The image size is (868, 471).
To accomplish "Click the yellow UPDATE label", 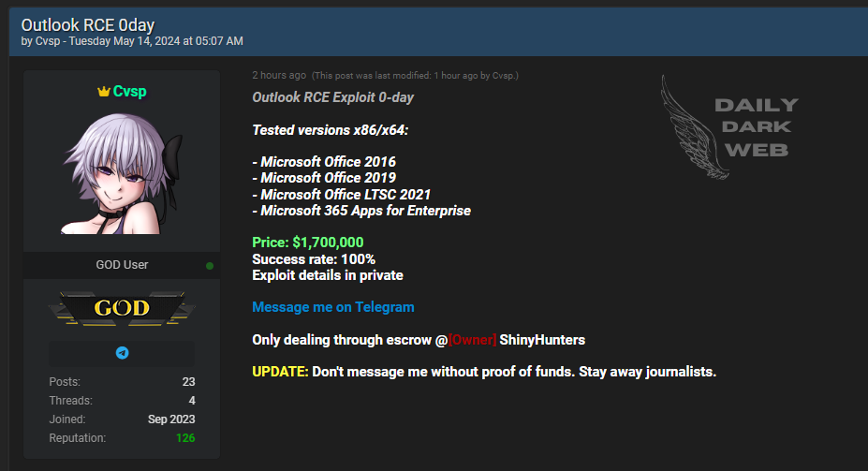I will coord(280,372).
